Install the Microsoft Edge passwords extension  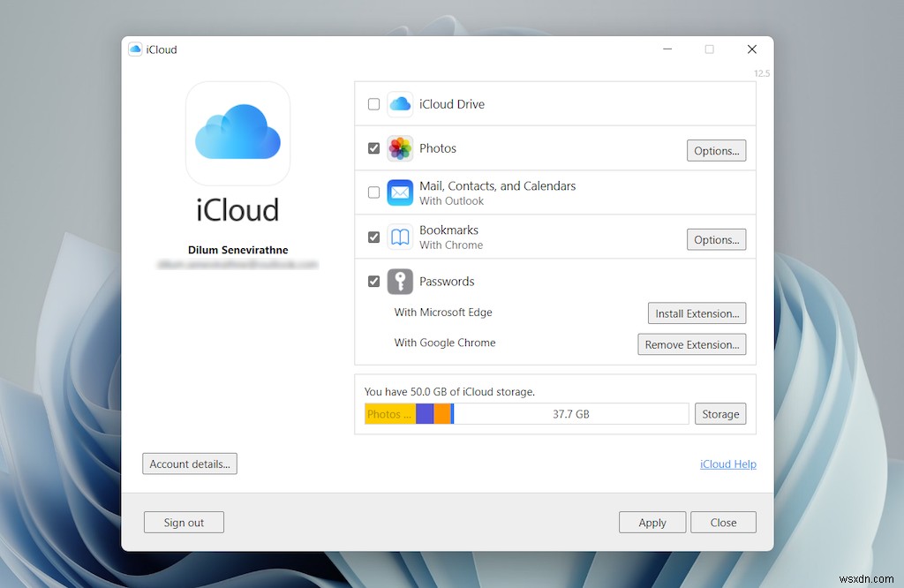(697, 313)
